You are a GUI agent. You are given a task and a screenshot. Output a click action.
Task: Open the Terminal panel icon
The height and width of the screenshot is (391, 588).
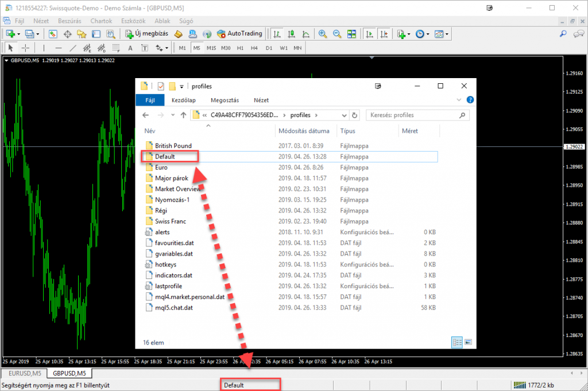point(96,34)
